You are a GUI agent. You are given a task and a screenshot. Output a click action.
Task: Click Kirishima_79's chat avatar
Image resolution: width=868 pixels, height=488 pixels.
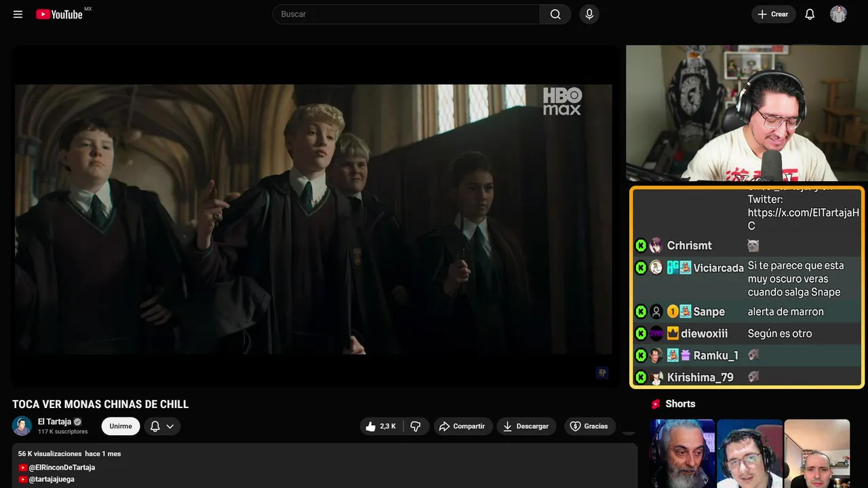(656, 378)
